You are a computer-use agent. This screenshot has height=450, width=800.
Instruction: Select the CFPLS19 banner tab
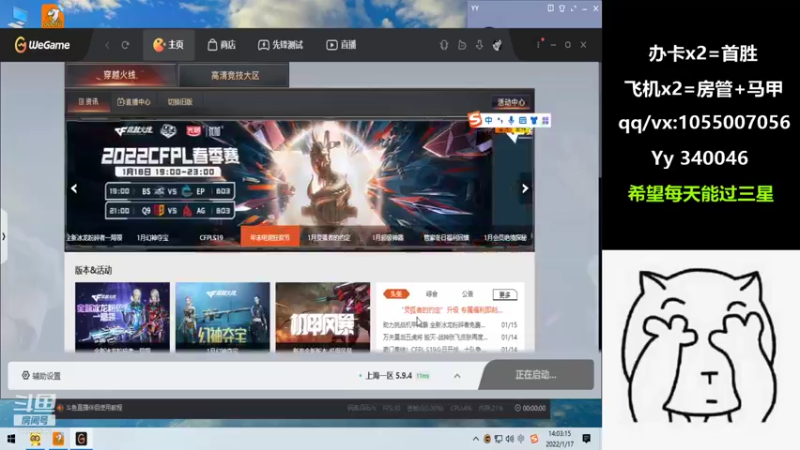coord(211,237)
